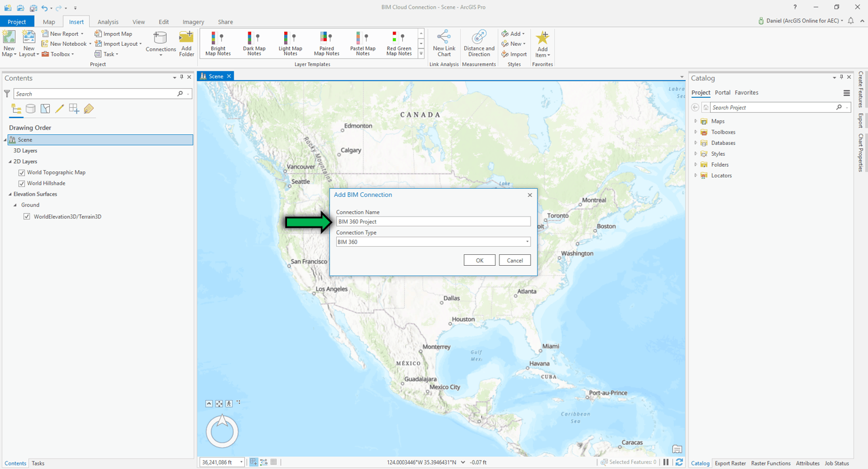Click the Add Folder icon
The width and height of the screenshot is (868, 469).
click(186, 38)
